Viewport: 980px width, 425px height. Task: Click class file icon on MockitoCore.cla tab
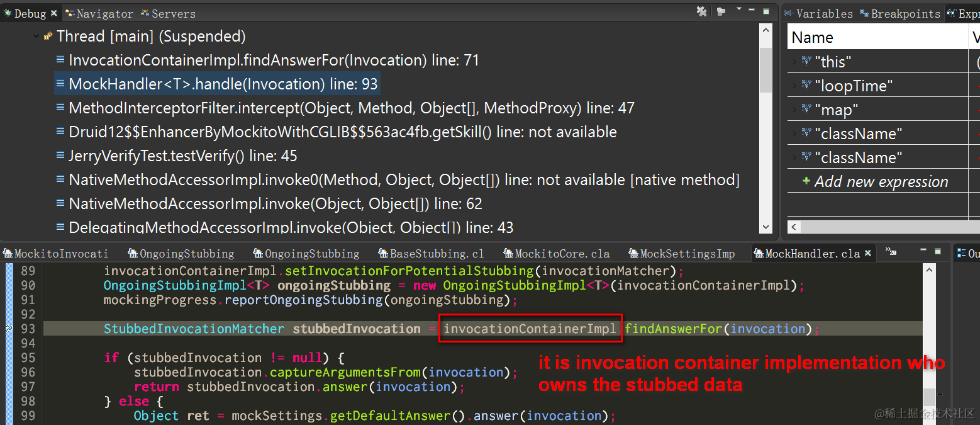pyautogui.click(x=509, y=253)
